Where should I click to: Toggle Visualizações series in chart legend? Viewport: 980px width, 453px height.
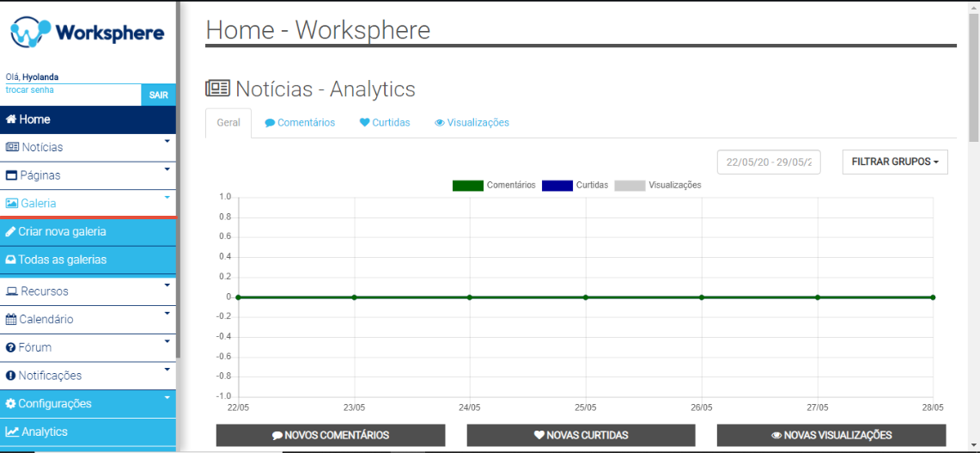click(658, 185)
